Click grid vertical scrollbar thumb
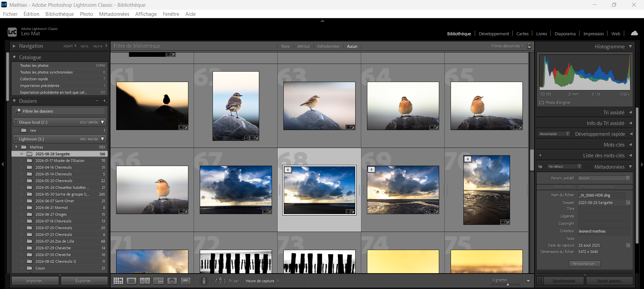644x289 pixels. click(x=532, y=160)
